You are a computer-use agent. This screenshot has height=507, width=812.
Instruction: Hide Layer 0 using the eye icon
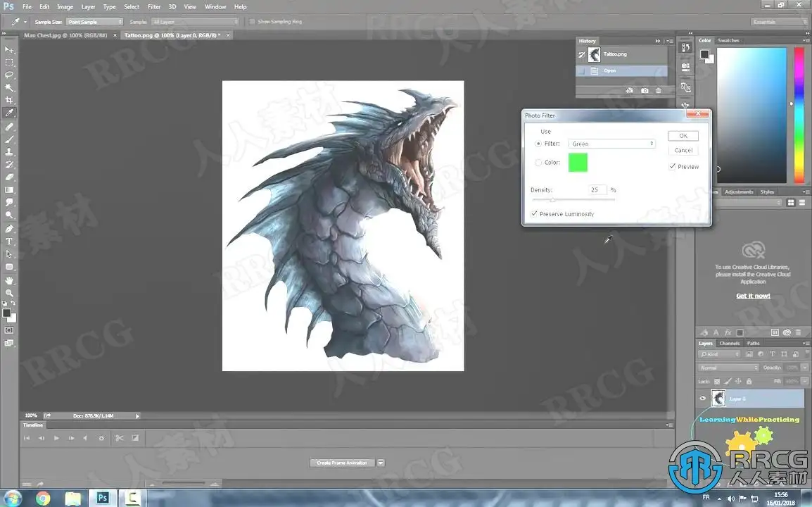702,399
